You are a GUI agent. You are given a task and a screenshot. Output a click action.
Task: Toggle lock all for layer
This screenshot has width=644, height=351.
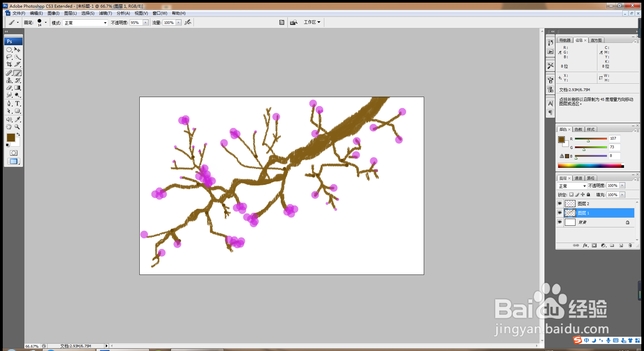tap(588, 194)
